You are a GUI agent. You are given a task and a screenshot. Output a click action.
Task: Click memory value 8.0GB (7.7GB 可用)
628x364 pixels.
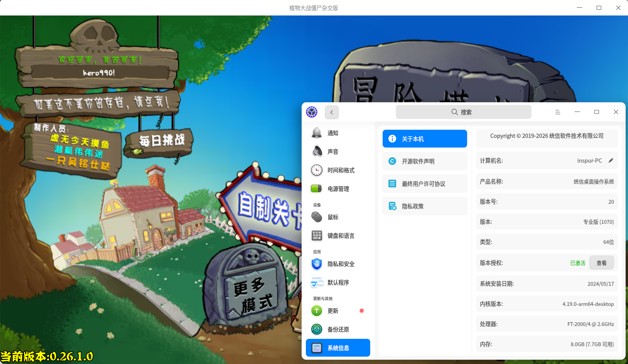pos(592,344)
